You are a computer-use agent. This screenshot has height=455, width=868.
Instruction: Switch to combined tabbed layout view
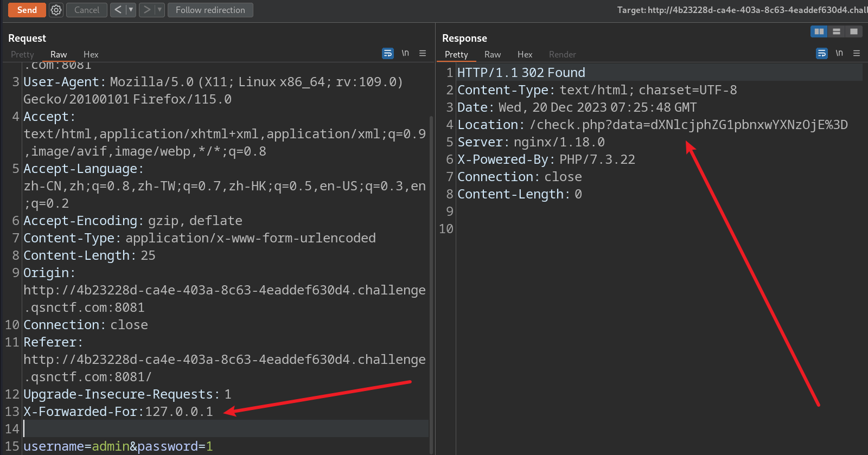coord(854,31)
